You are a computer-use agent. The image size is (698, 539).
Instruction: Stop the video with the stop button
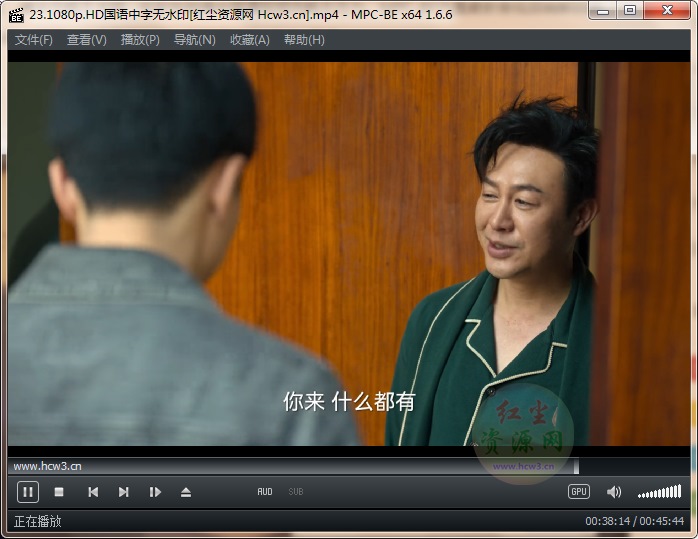pyautogui.click(x=59, y=492)
